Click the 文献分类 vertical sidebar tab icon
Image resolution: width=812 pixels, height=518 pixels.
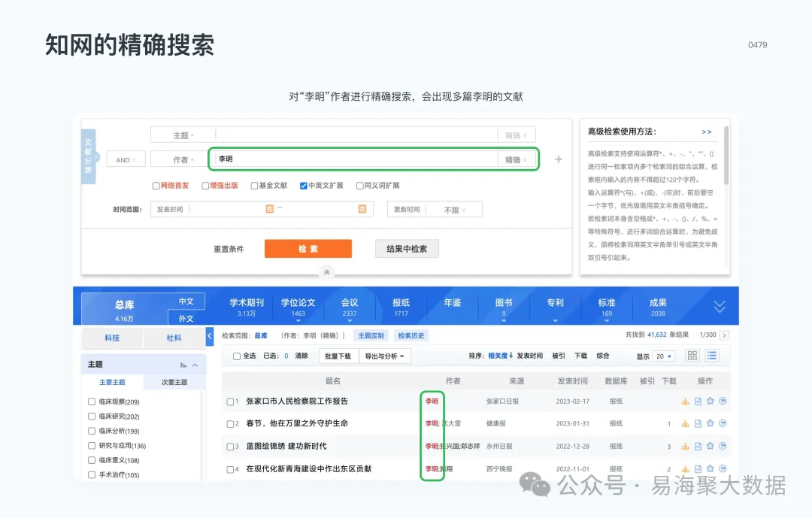coord(88,156)
